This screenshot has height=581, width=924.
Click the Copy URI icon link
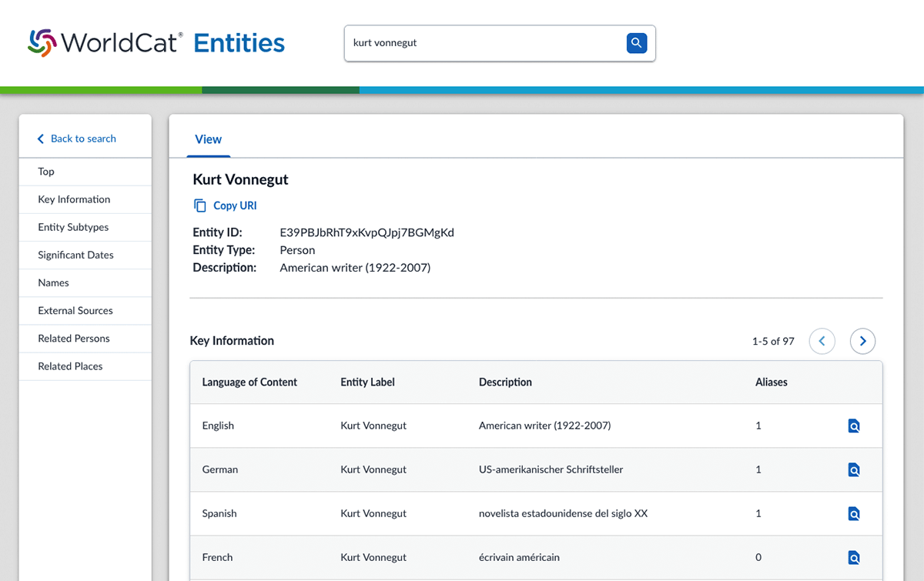tap(225, 205)
